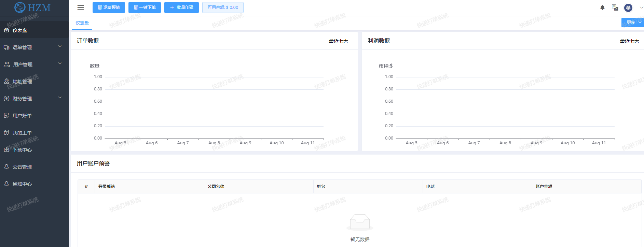Screen dimensions: 644x247
Task: Open the notification bell icon
Action: 602,8
